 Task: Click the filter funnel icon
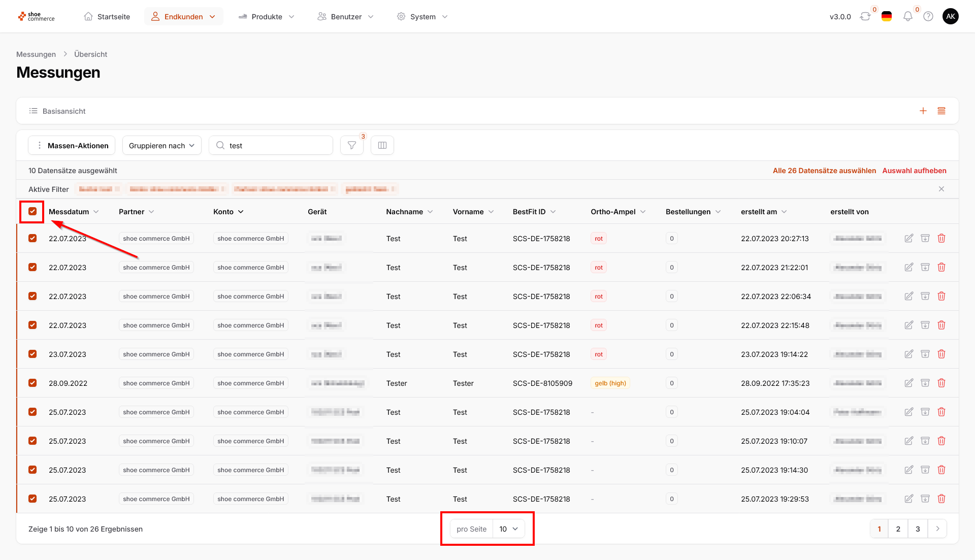click(351, 145)
